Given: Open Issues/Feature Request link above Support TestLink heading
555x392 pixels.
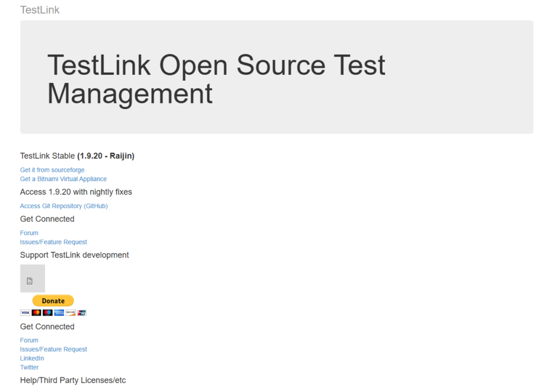Looking at the screenshot, I should 54,242.
